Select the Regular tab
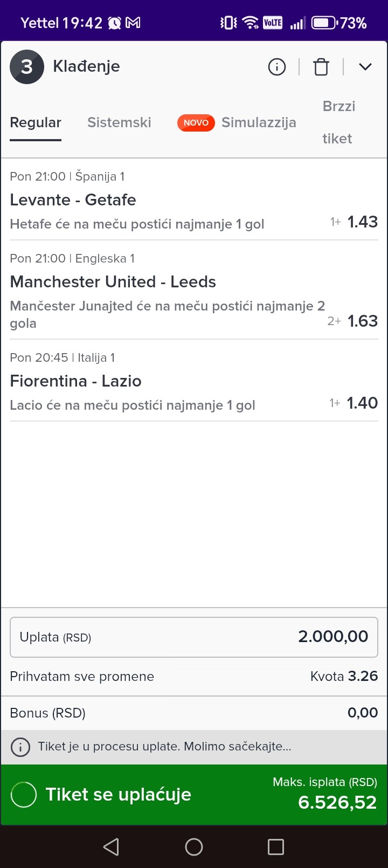 pos(36,122)
